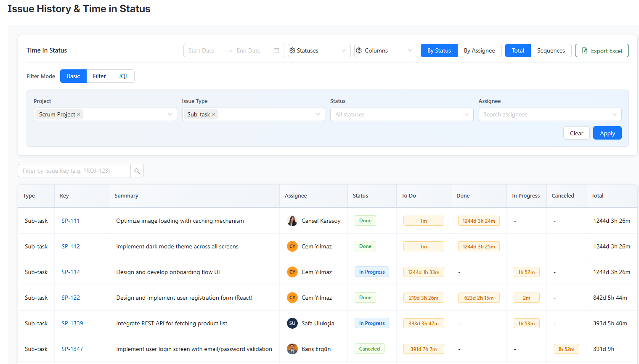Switch view to By Assignee
Viewport: 639px width, 364px height.
479,50
